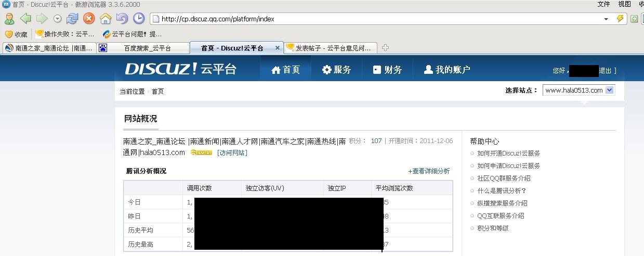644x256 pixels.
Task: Click the 开通时间：2011-12-06 text
Action: coord(420,141)
